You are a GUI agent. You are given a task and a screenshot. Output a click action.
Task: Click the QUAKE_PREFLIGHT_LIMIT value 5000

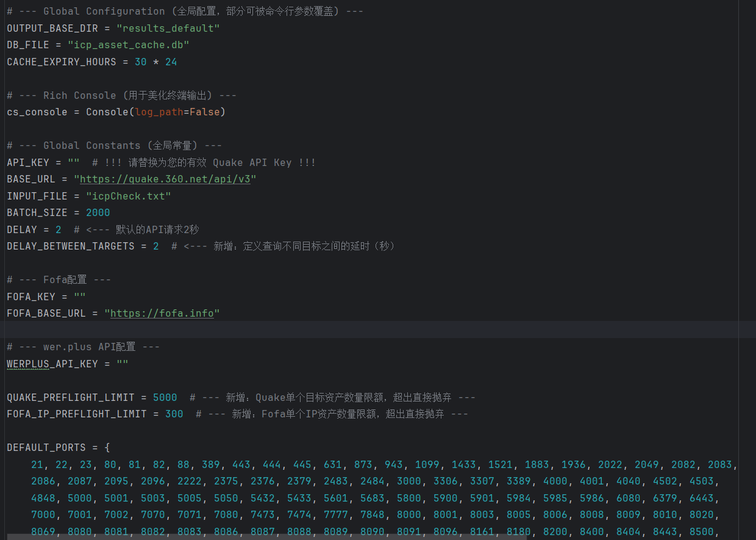point(165,398)
